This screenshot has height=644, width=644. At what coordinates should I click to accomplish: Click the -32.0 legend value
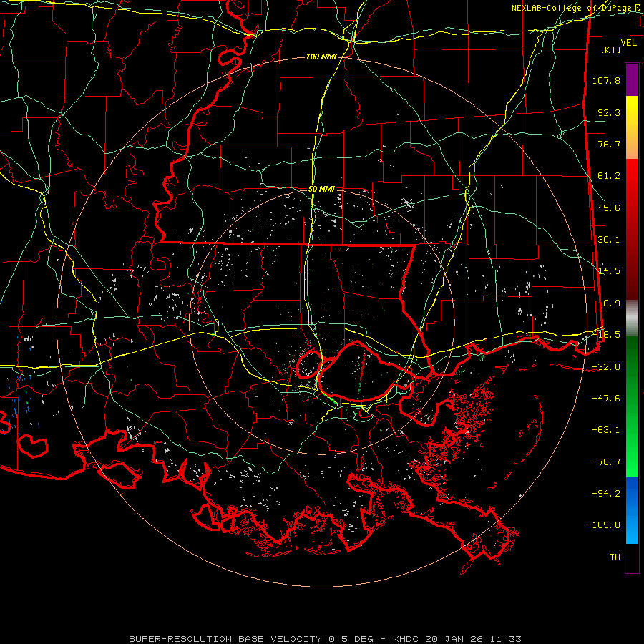coord(606,367)
